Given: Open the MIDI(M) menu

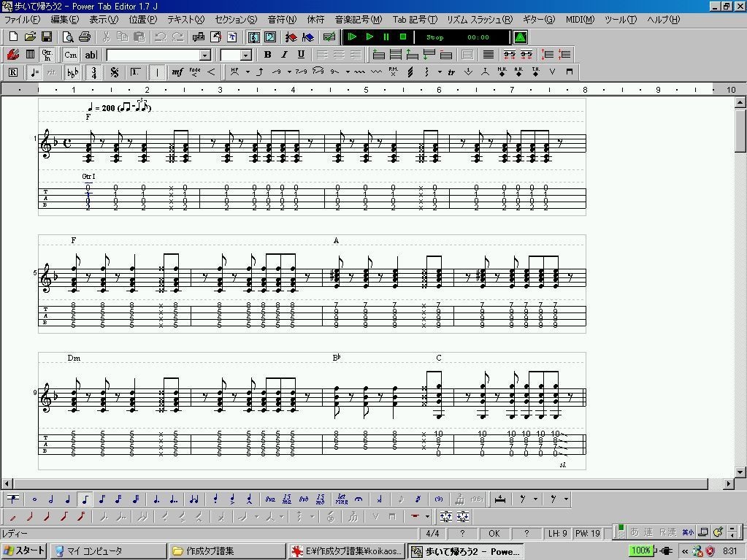Looking at the screenshot, I should click(580, 20).
